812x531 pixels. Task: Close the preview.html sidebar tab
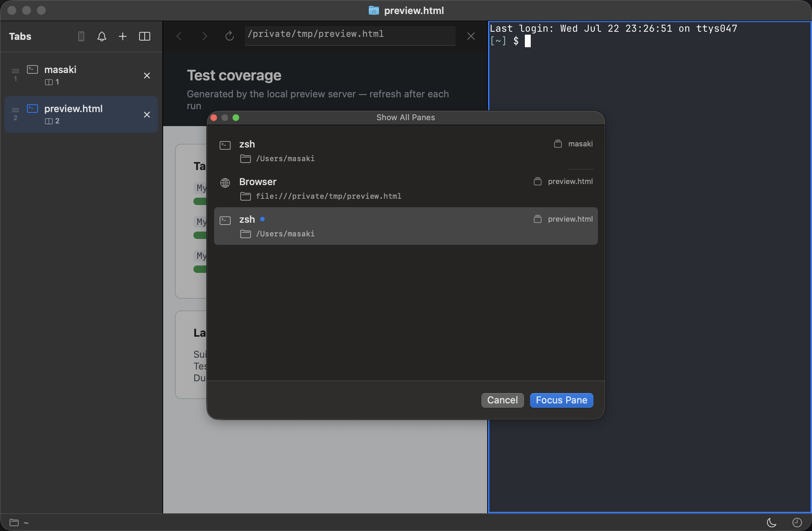[x=147, y=115]
